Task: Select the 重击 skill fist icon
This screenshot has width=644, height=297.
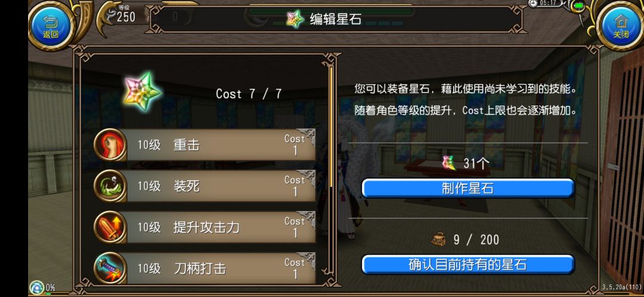Action: tap(110, 144)
